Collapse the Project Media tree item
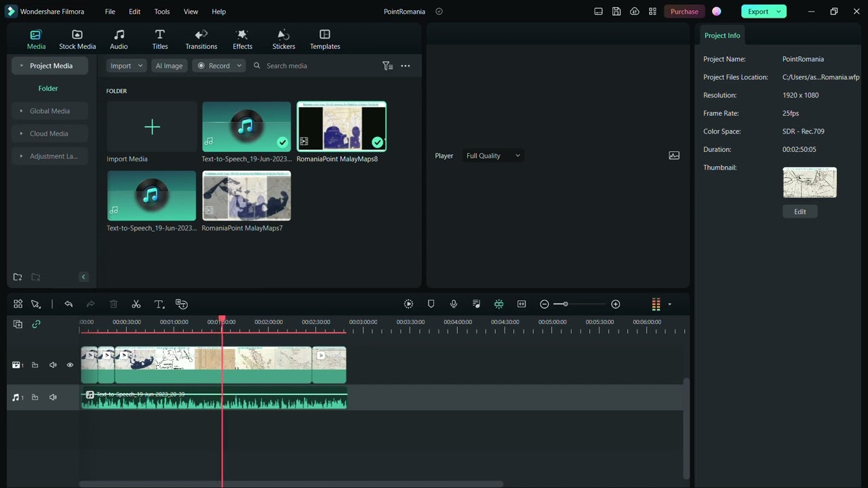Screen dimensions: 868x488 click(21, 66)
